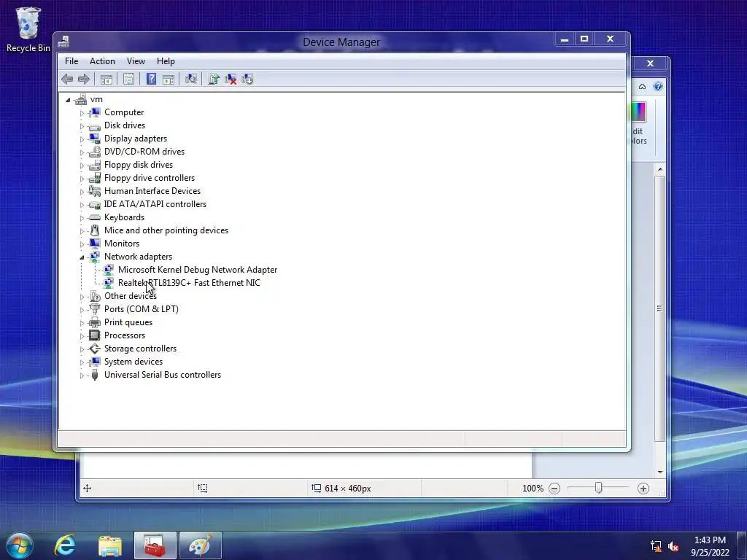747x560 pixels.
Task: Click Scan for hardware changes icon
Action: point(191,79)
